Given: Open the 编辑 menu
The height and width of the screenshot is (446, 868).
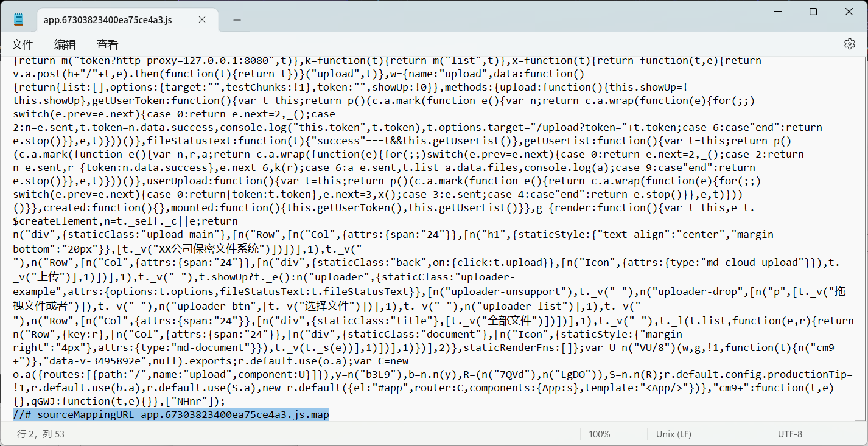Looking at the screenshot, I should point(65,44).
